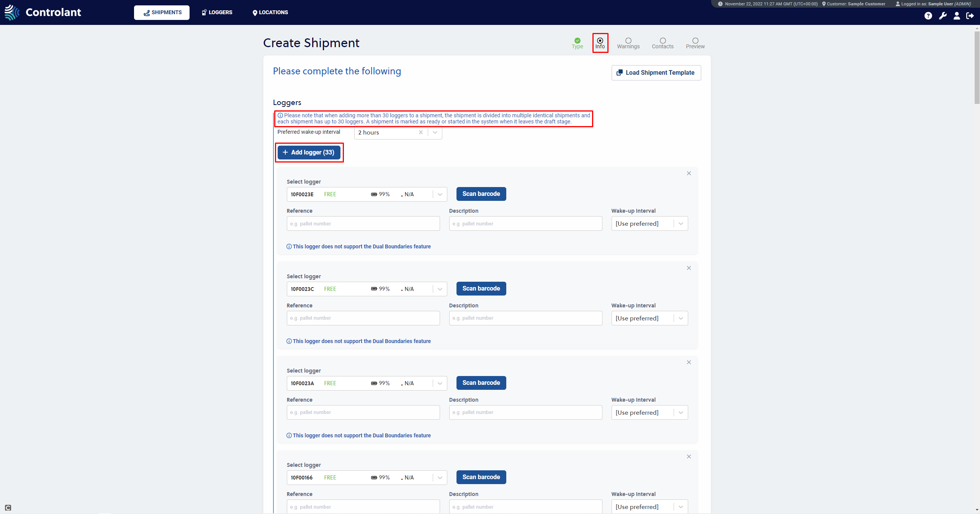Screen dimensions: 980x514
Task: Select the Type step indicator
Action: pyautogui.click(x=577, y=43)
